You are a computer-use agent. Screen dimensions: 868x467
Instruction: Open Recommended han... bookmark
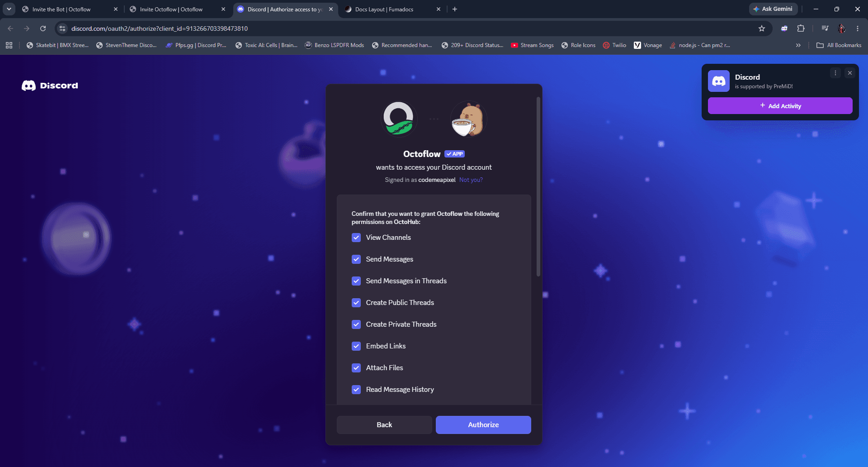coord(402,45)
